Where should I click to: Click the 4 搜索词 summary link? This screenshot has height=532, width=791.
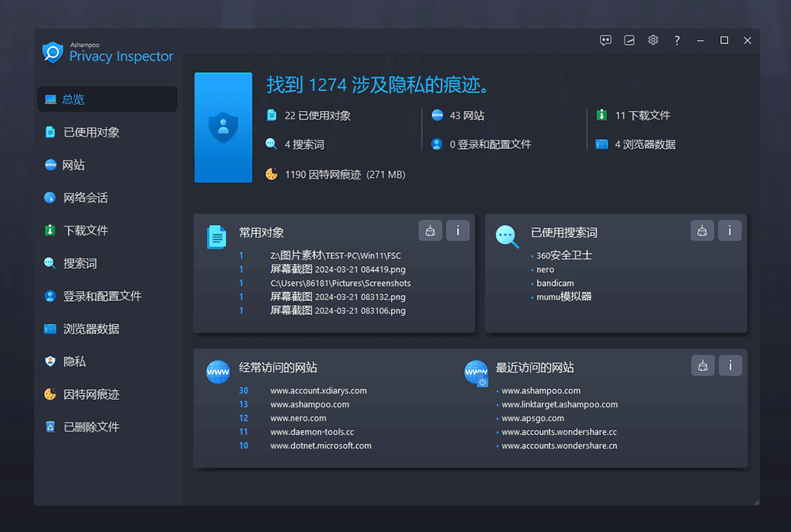pos(304,144)
